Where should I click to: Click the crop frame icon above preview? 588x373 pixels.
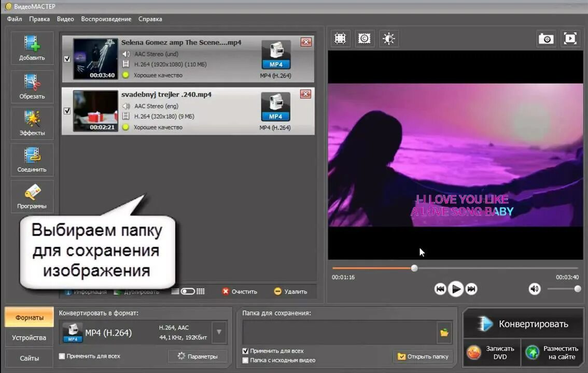(x=340, y=38)
